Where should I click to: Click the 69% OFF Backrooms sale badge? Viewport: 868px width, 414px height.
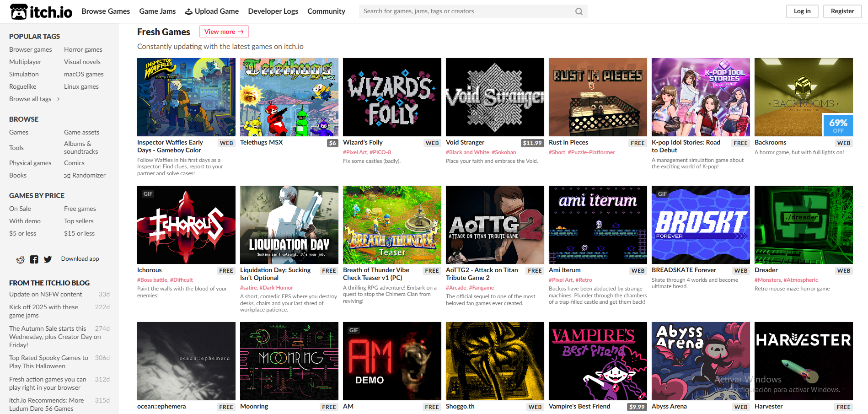838,125
